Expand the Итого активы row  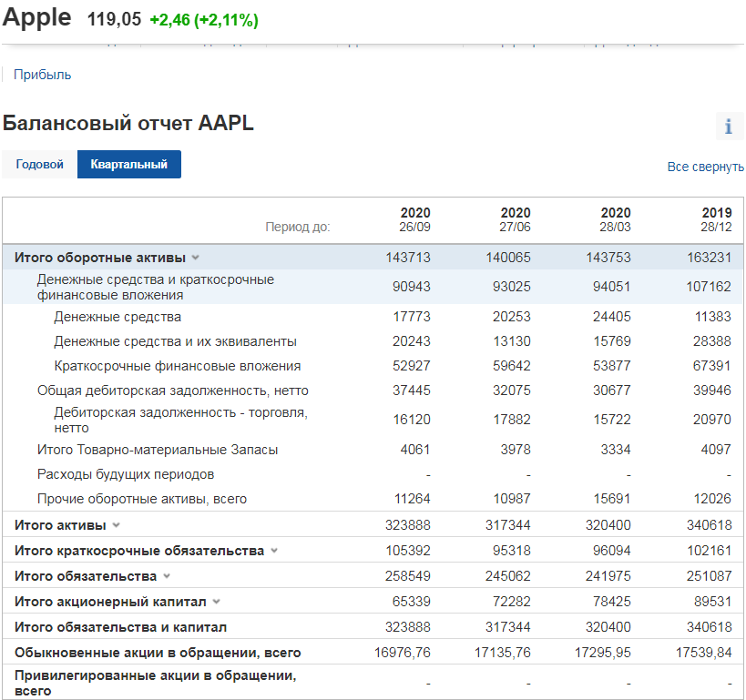point(116,525)
